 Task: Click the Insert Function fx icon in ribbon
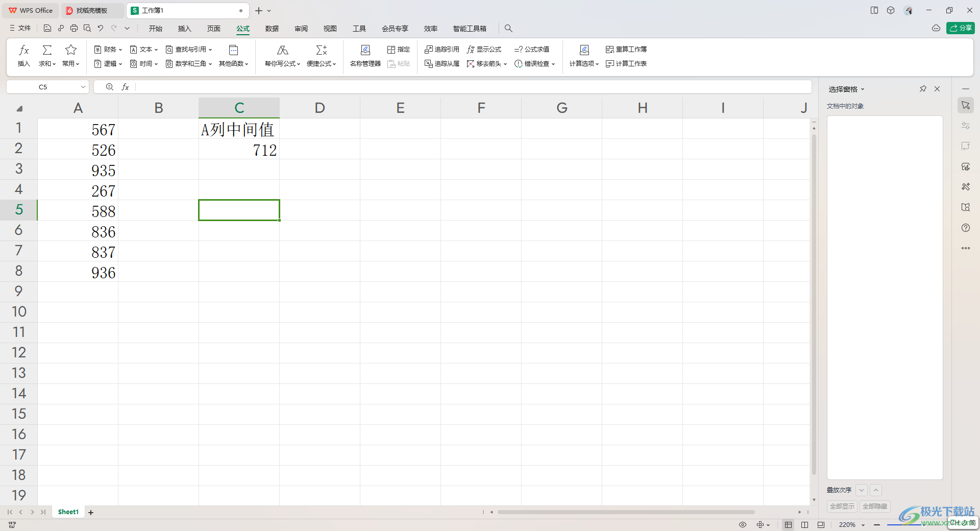[23, 50]
